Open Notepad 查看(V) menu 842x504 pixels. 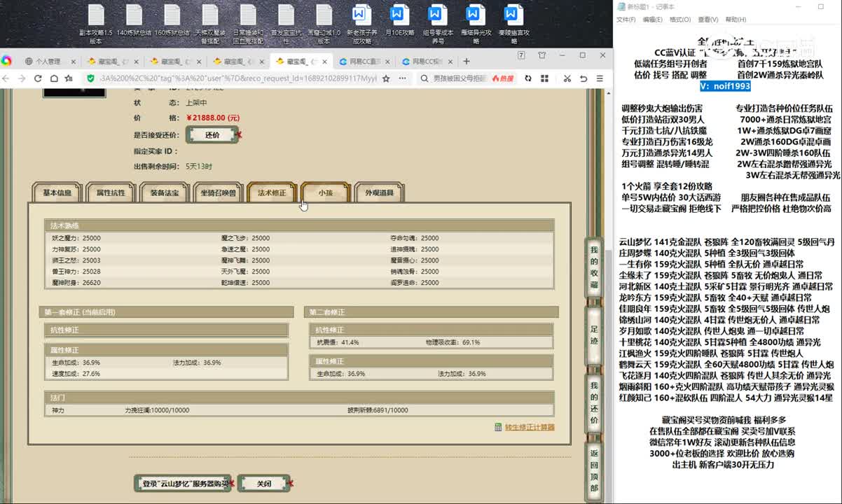708,20
